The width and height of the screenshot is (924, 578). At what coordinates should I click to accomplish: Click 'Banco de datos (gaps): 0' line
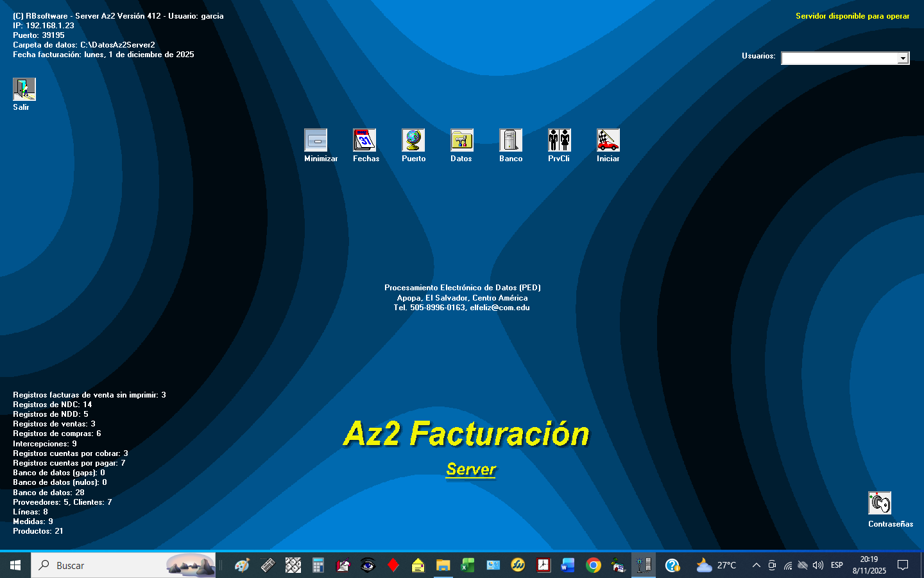click(x=59, y=473)
